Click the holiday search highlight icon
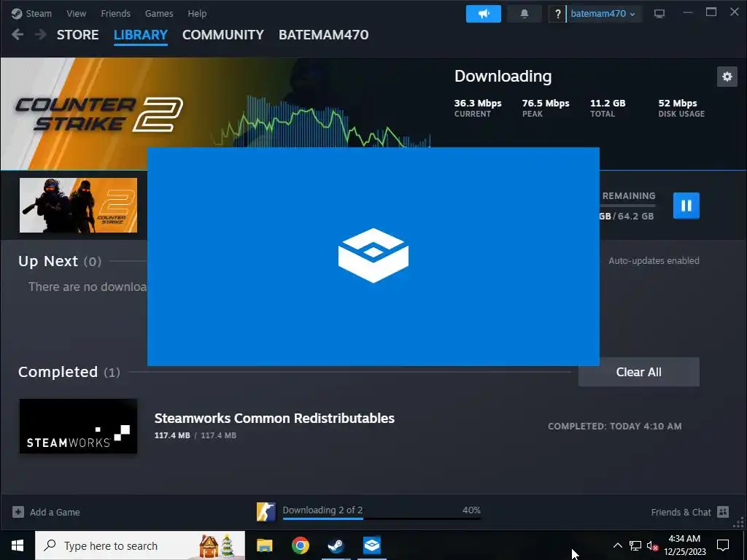This screenshot has width=747, height=560. click(x=217, y=545)
